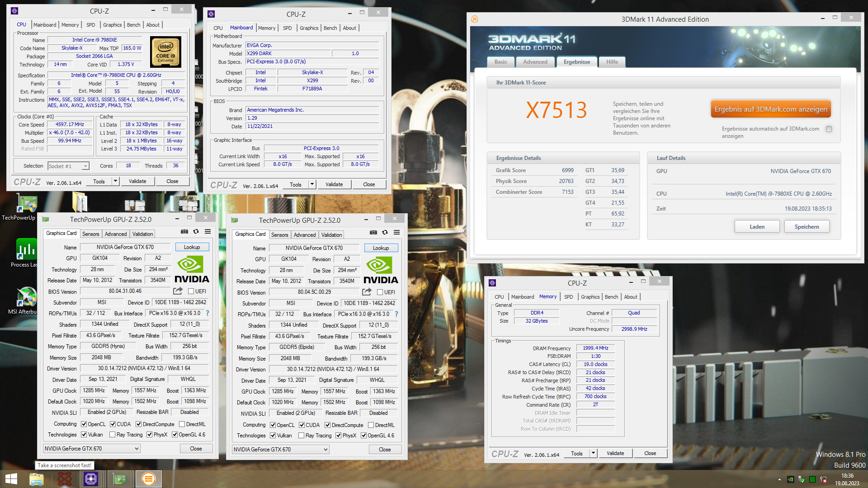Screen dimensions: 868x488
Task: Click refresh icon in right GPU-Z window
Action: (385, 233)
